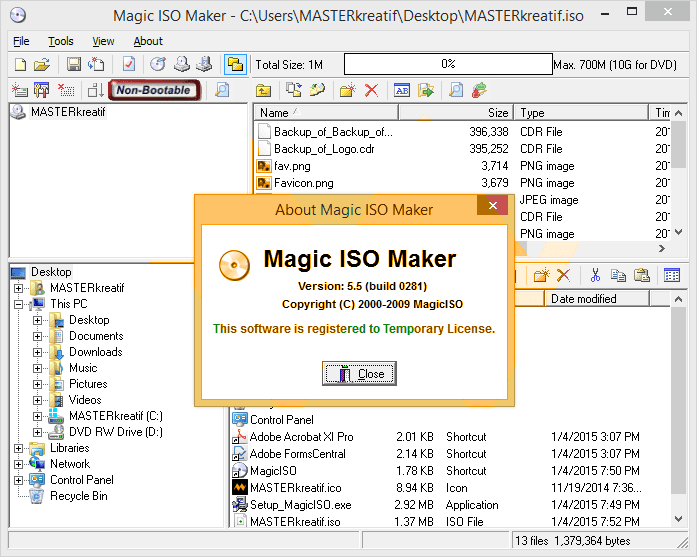Select Setup_MagicISO.exe in file list
This screenshot has width=697, height=557.
[300, 505]
